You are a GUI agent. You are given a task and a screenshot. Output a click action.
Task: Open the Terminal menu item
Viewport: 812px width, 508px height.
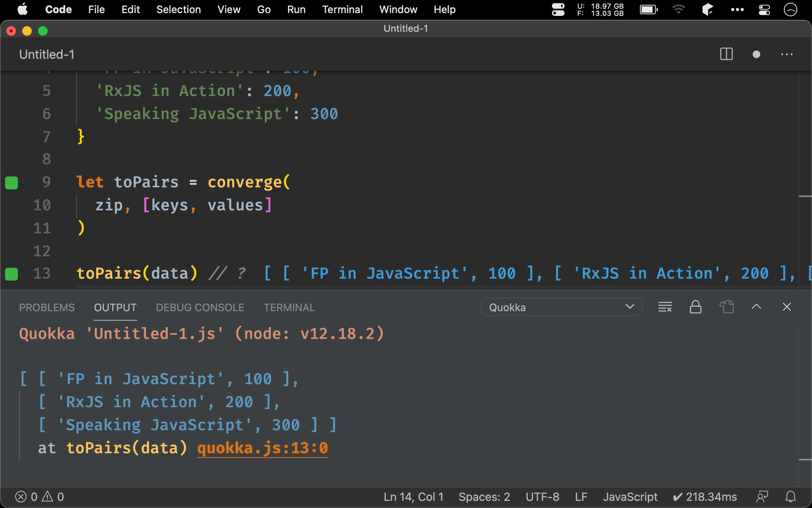pos(341,9)
